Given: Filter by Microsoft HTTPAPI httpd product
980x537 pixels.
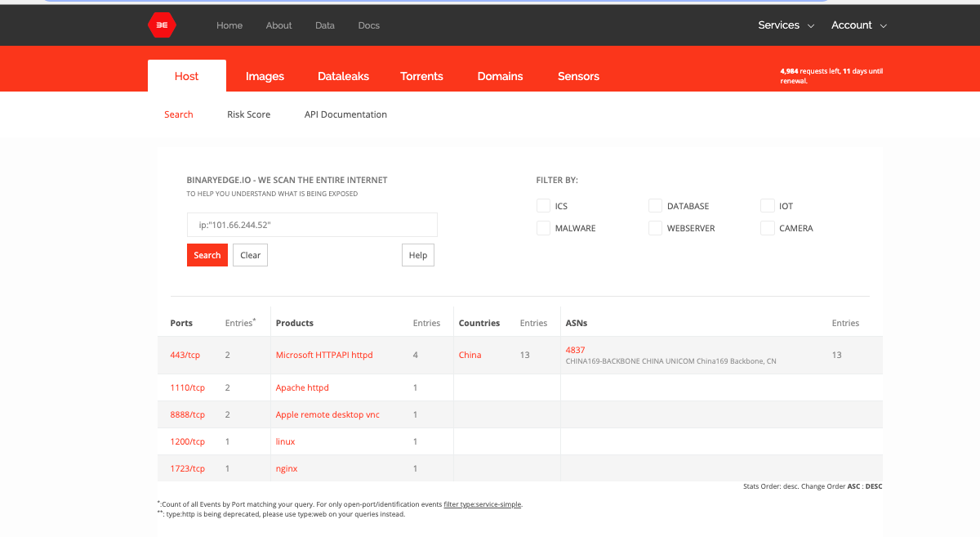Looking at the screenshot, I should [x=324, y=355].
